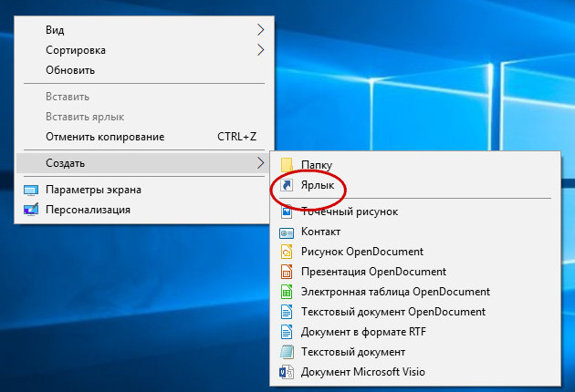Create a Документ в формате RTF
The image size is (575, 392).
(415, 332)
